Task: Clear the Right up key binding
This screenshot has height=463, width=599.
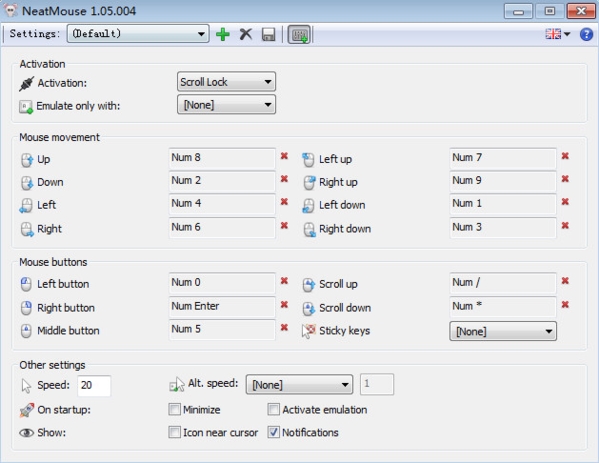Action: pos(565,179)
